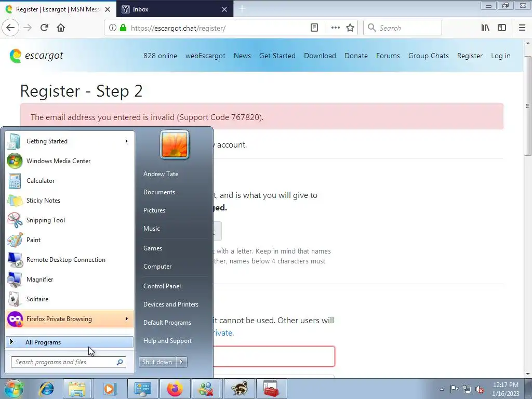
Task: Open Help and Support
Action: click(168, 341)
